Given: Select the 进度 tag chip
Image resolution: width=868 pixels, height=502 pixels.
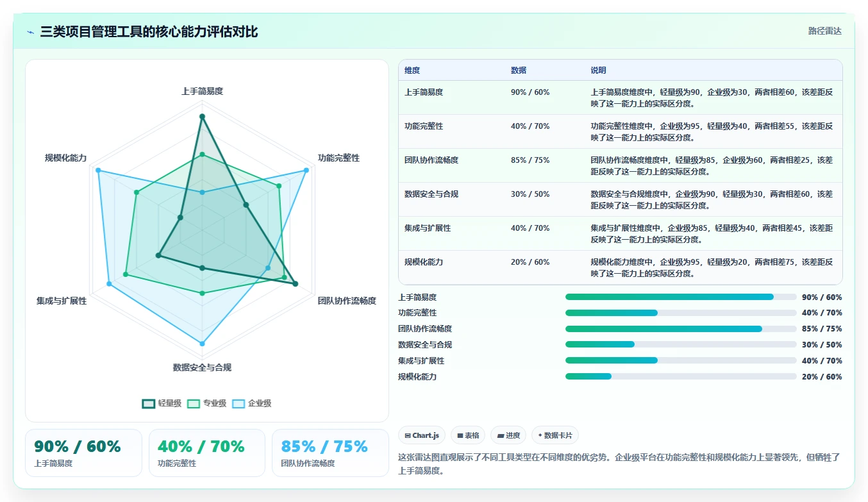Looking at the screenshot, I should 508,435.
